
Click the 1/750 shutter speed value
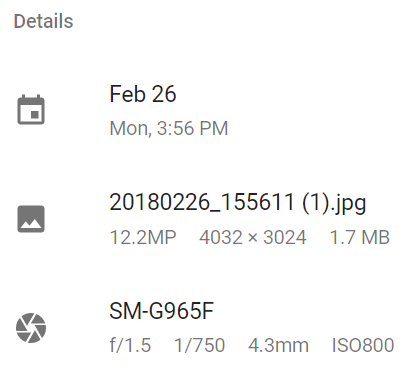[199, 345]
